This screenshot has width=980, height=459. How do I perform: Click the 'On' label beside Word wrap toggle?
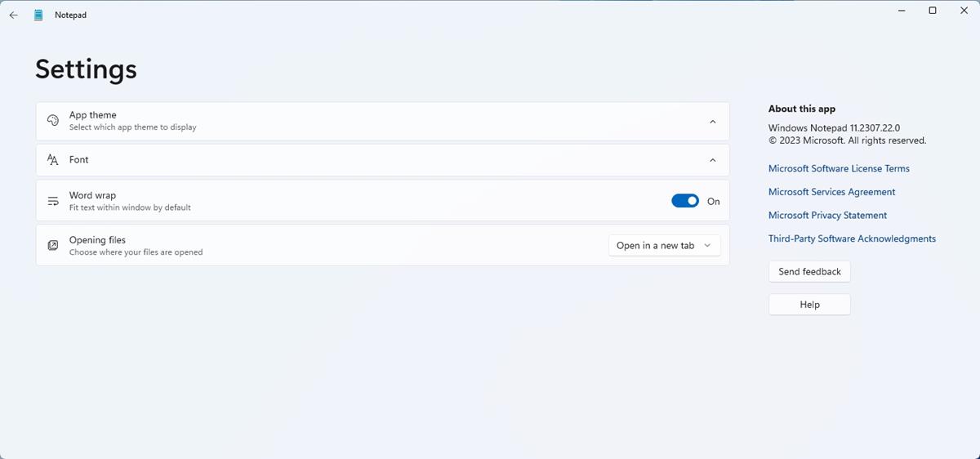point(713,202)
